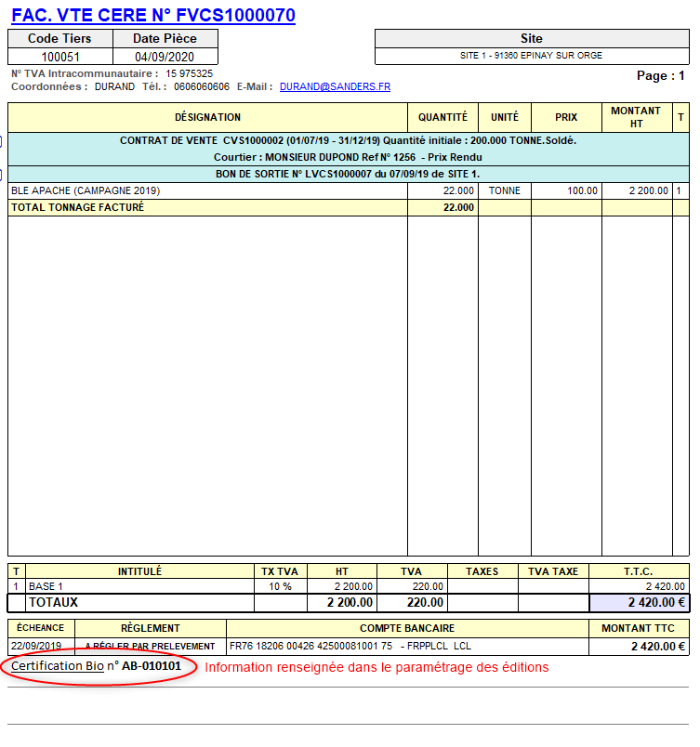
Task: Click the Site header cell
Action: tap(531, 38)
